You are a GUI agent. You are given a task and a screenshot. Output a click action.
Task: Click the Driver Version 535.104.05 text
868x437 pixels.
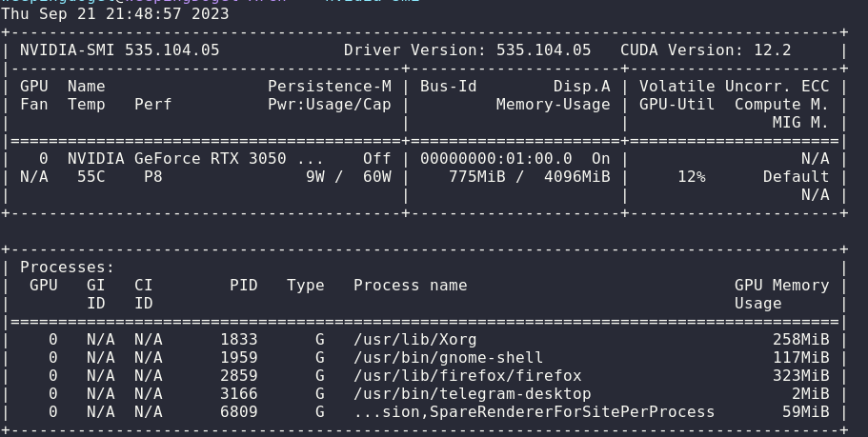467,50
